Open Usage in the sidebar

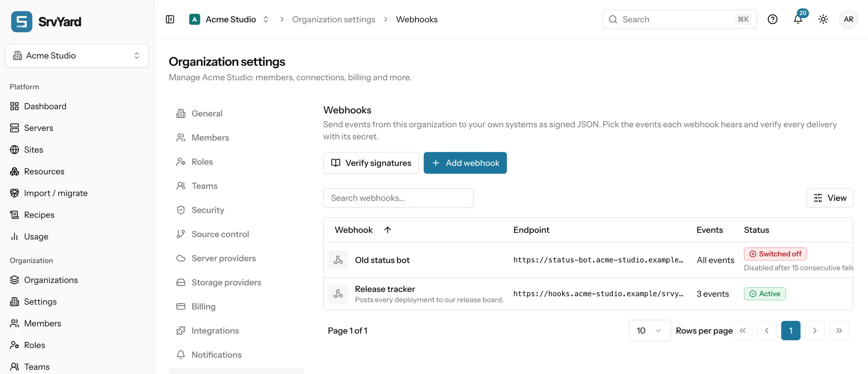77,237
